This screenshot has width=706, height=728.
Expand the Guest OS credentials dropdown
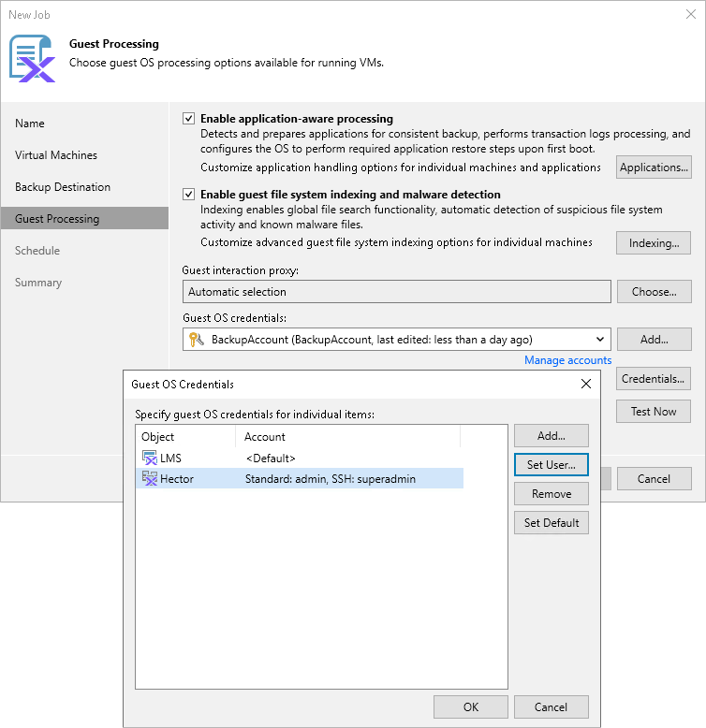pyautogui.click(x=599, y=340)
